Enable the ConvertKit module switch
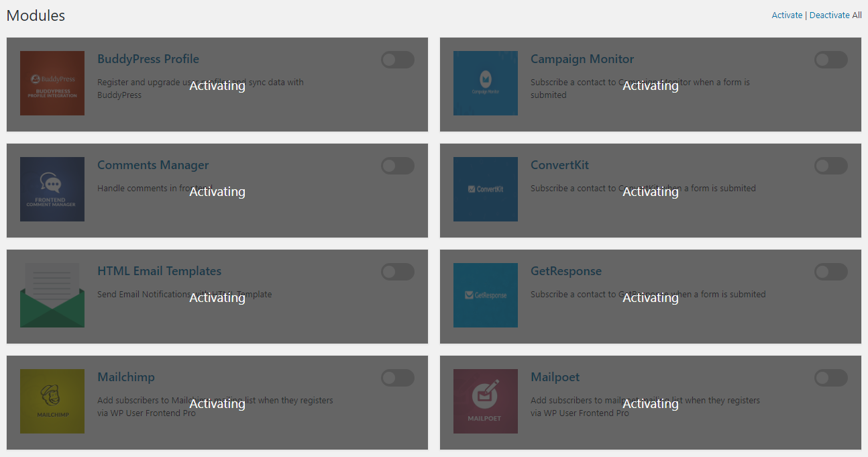Viewport: 868px width, 457px height. coord(831,166)
